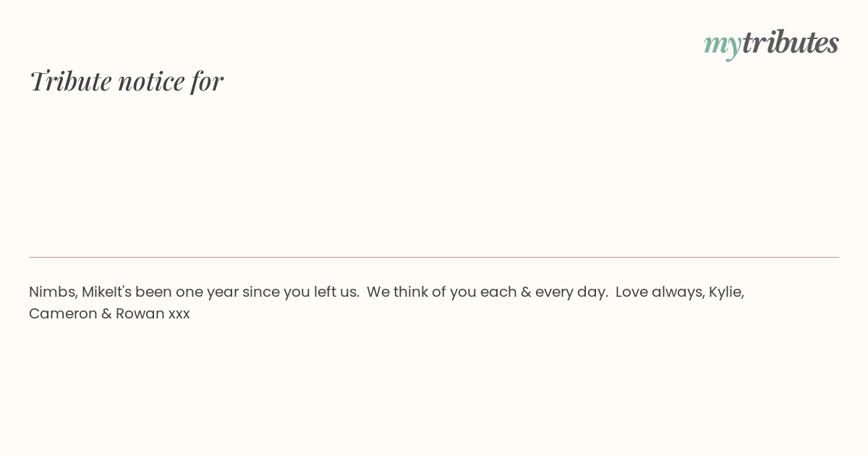
Task: Click the word "Tribute" in the heading
Action: click(71, 80)
